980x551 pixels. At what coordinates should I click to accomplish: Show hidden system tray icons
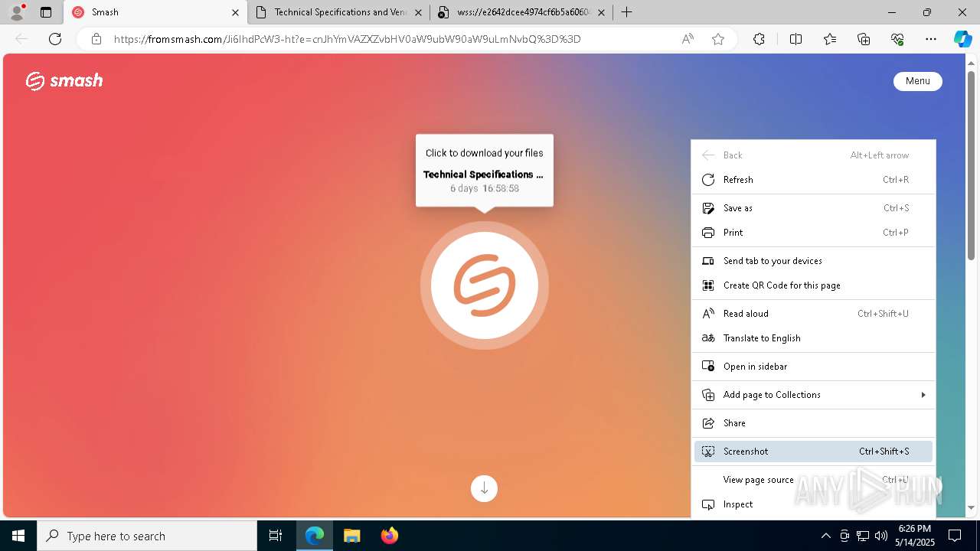pyautogui.click(x=825, y=536)
